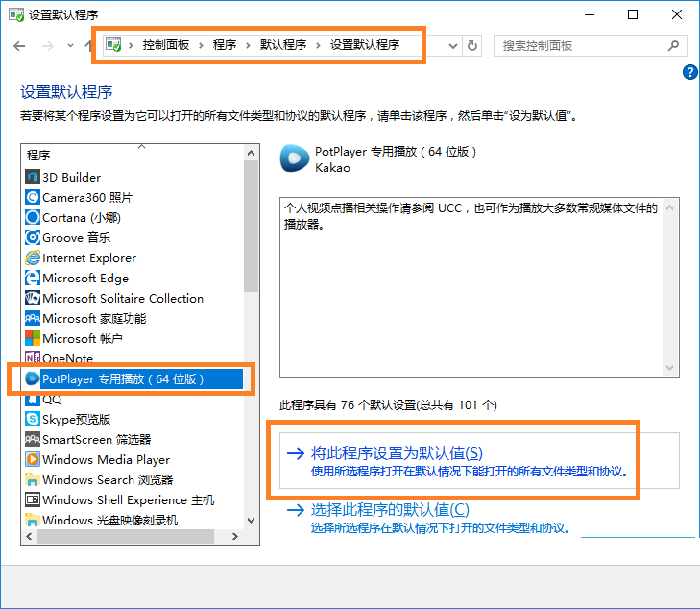Click the forward navigation arrow

coord(48,45)
